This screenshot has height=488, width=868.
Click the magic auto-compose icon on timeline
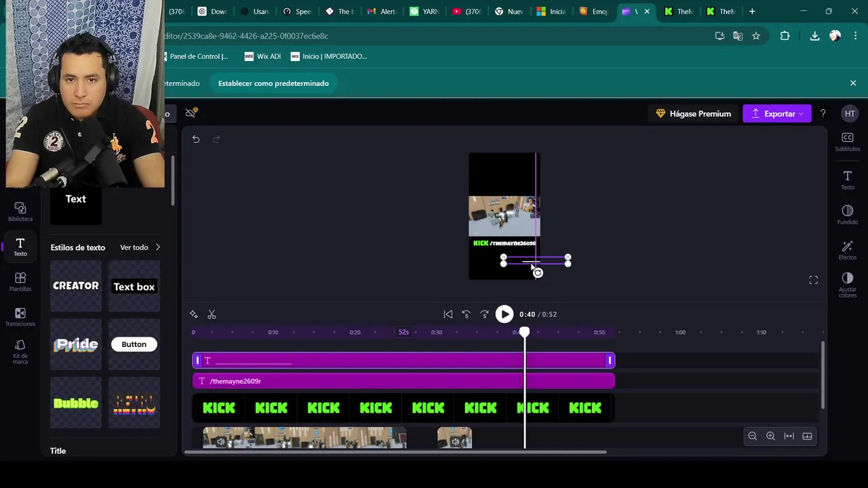pyautogui.click(x=194, y=314)
